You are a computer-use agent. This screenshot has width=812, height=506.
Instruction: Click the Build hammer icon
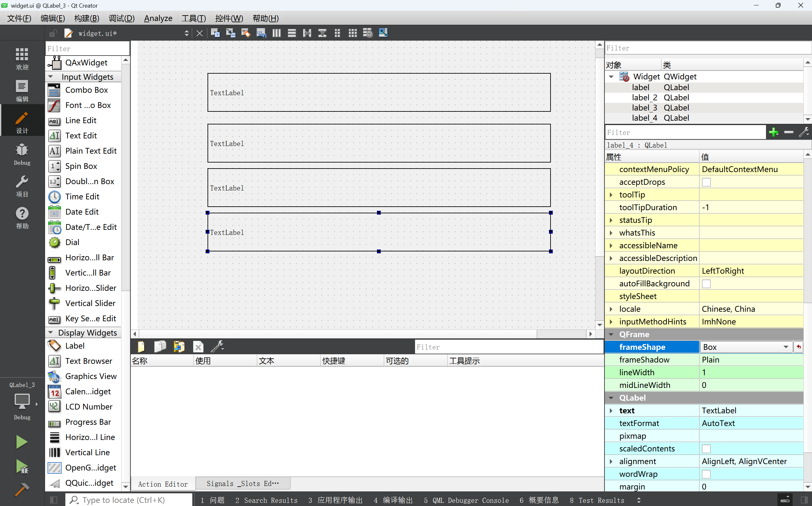coord(22,489)
